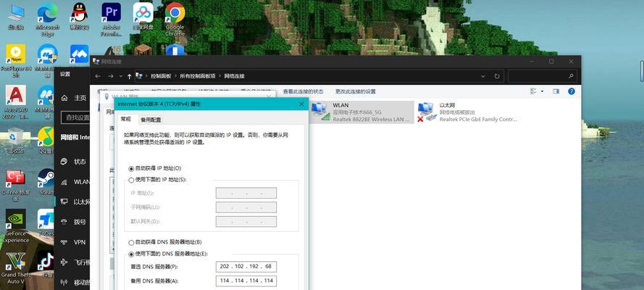The image size is (644, 290).
Task: Launch the QQ Music desktop icon
Action: pyautogui.click(x=46, y=141)
